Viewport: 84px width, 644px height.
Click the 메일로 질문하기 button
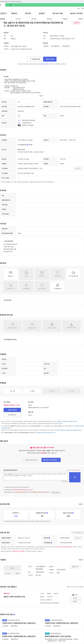coord(56,492)
